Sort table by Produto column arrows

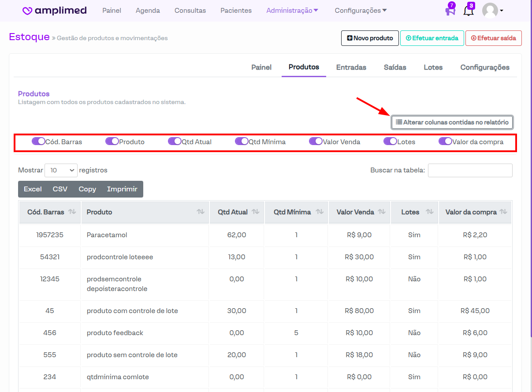tap(201, 212)
